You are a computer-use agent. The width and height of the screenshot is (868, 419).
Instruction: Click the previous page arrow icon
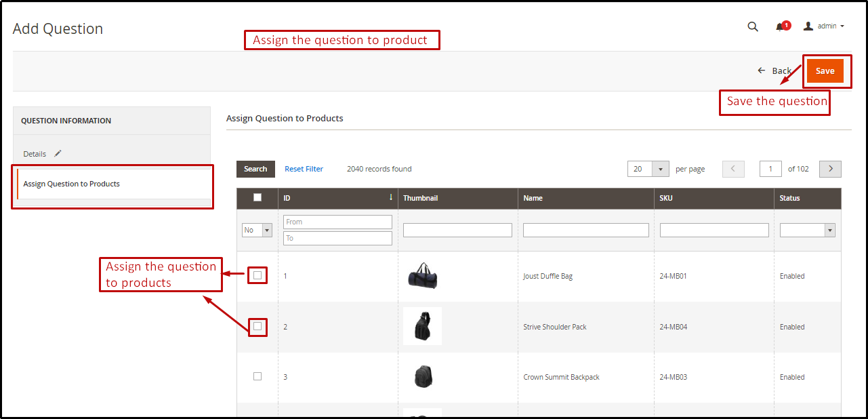click(732, 169)
